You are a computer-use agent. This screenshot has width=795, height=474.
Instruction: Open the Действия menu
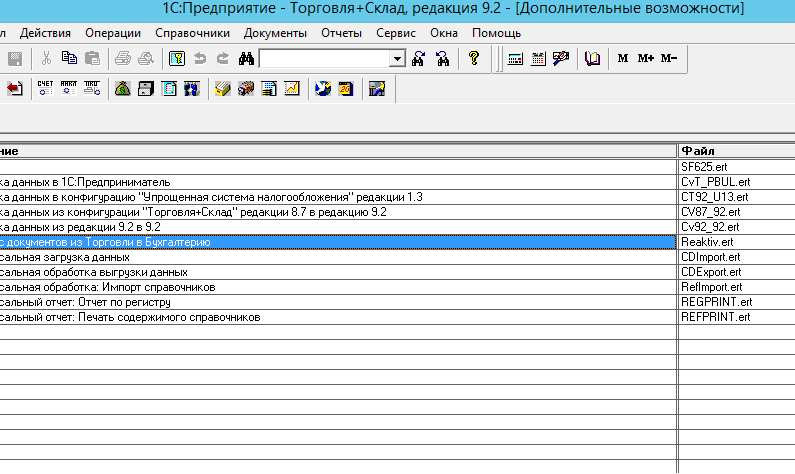pos(45,33)
